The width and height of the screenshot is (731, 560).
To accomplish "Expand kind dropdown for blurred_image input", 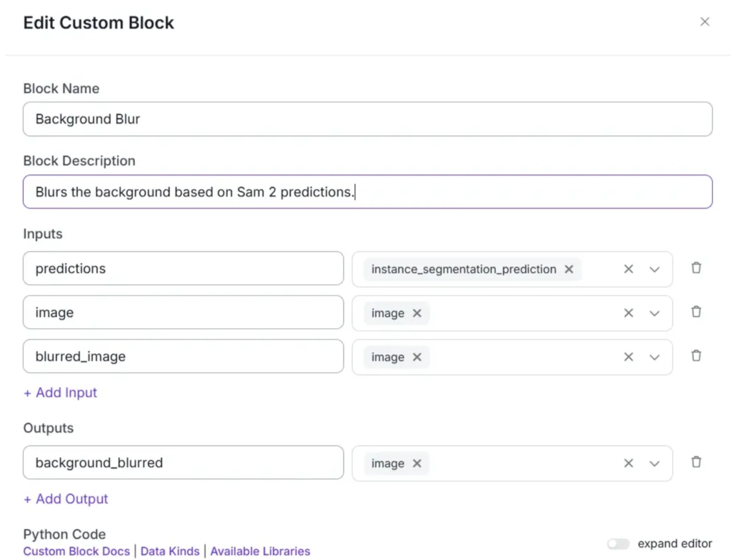I will point(654,357).
